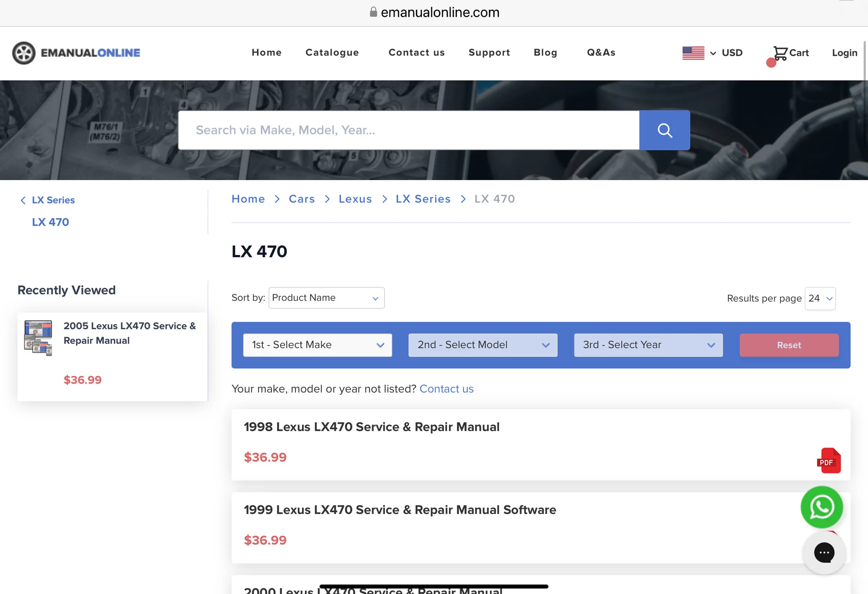
Task: Click the US flag currency icon
Action: 693,53
